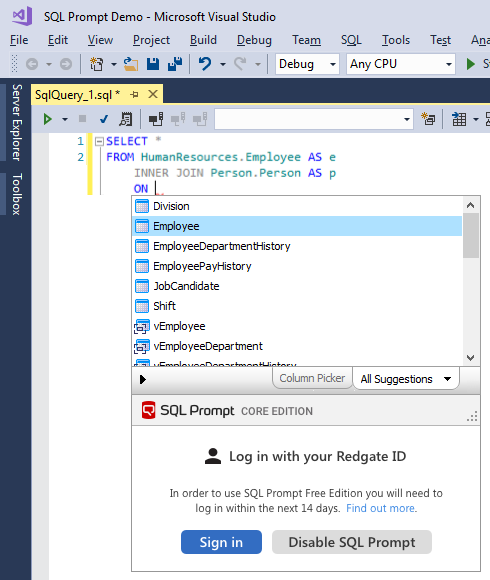
Task: Click the Redo arrow icon
Action: click(240, 64)
